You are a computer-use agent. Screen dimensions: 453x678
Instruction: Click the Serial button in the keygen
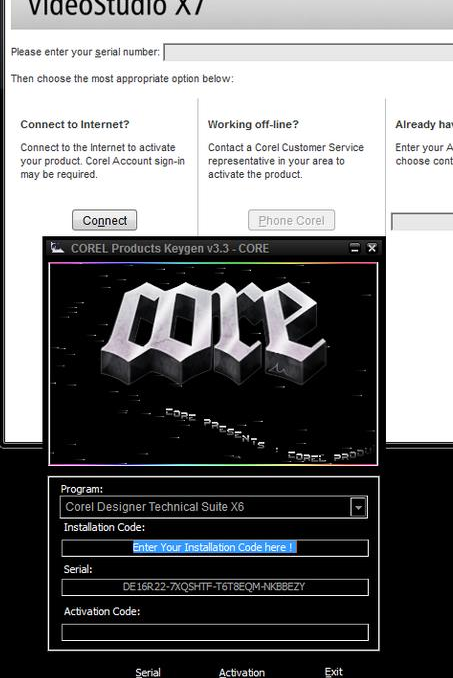148,672
